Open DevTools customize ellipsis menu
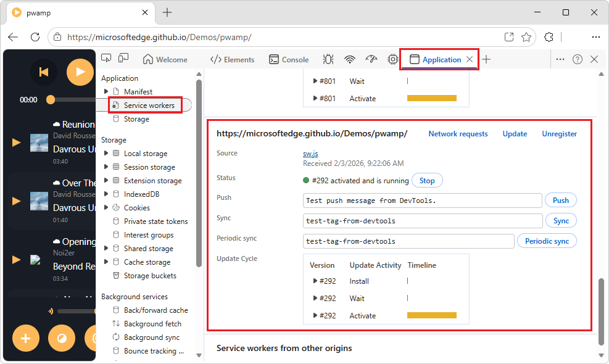Screen dimensions: 609x364 (560, 59)
